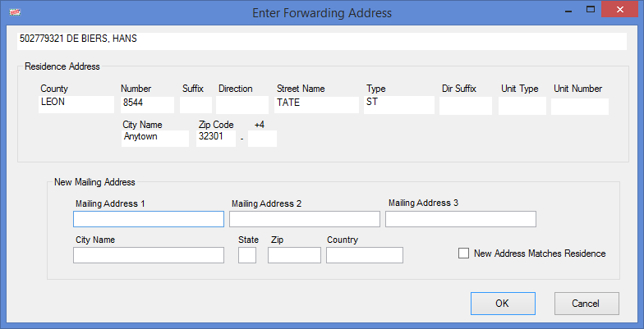Viewport: 644px width, 329px height.
Task: Focus the Mailing Address 1 field
Action: click(x=149, y=219)
